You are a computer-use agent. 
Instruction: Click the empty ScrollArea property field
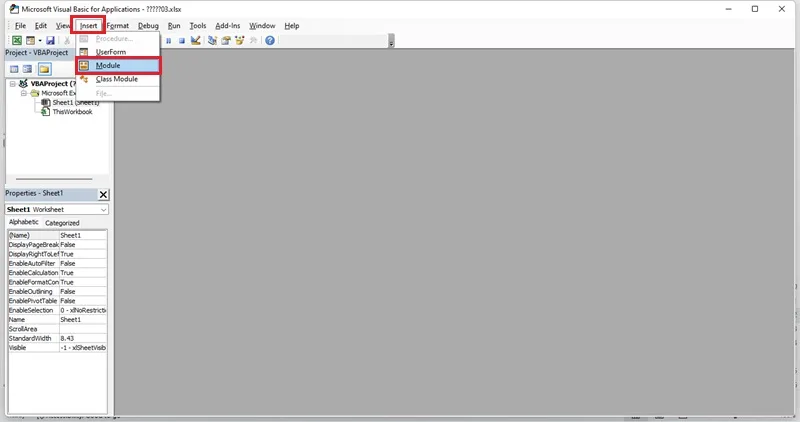(x=83, y=329)
